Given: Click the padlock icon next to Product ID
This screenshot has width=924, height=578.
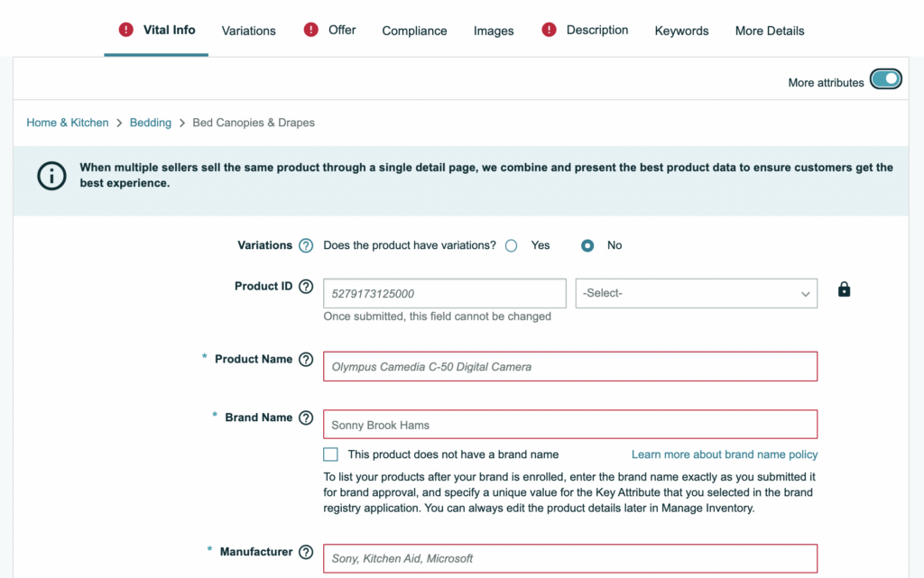Looking at the screenshot, I should 844,289.
